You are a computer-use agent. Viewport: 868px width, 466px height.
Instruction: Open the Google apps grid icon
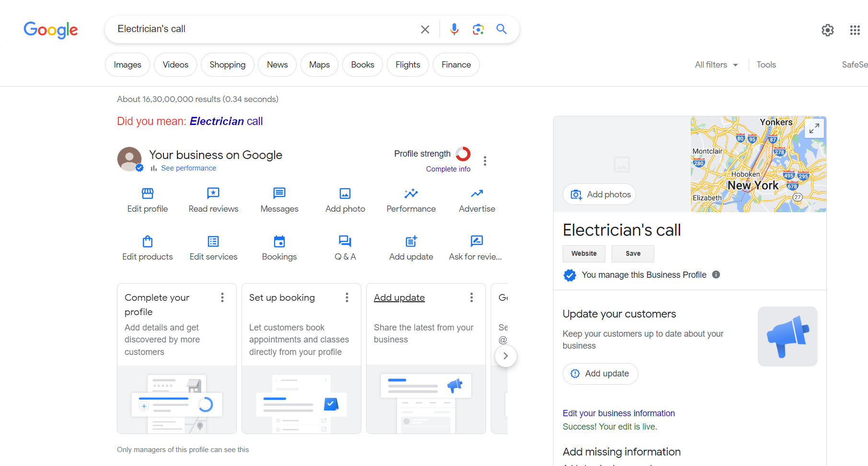[x=855, y=30]
